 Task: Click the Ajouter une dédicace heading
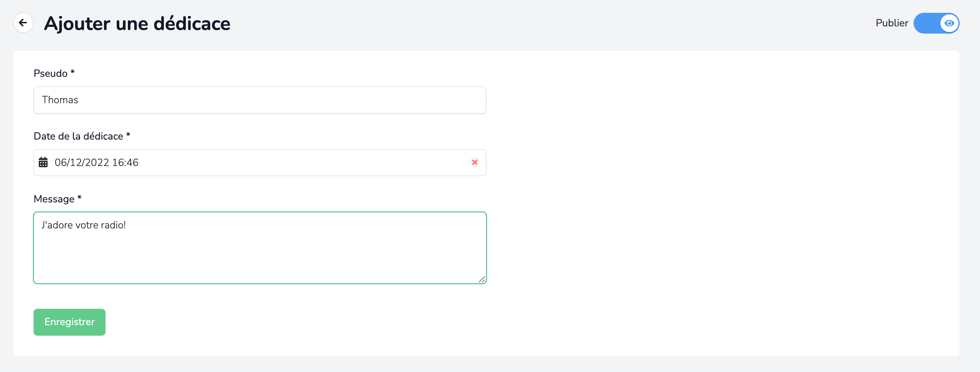pyautogui.click(x=137, y=24)
